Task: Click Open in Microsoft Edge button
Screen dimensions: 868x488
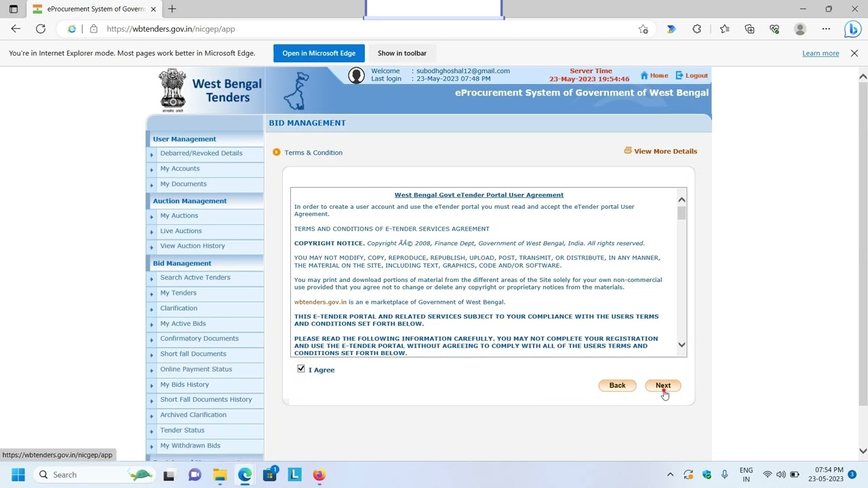Action: [x=319, y=54]
